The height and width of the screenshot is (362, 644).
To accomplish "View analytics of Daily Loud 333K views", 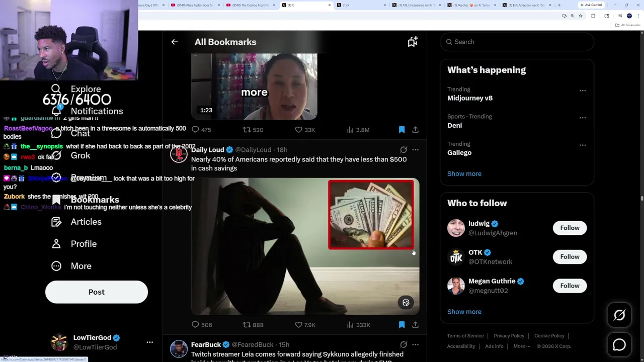I will tap(358, 325).
